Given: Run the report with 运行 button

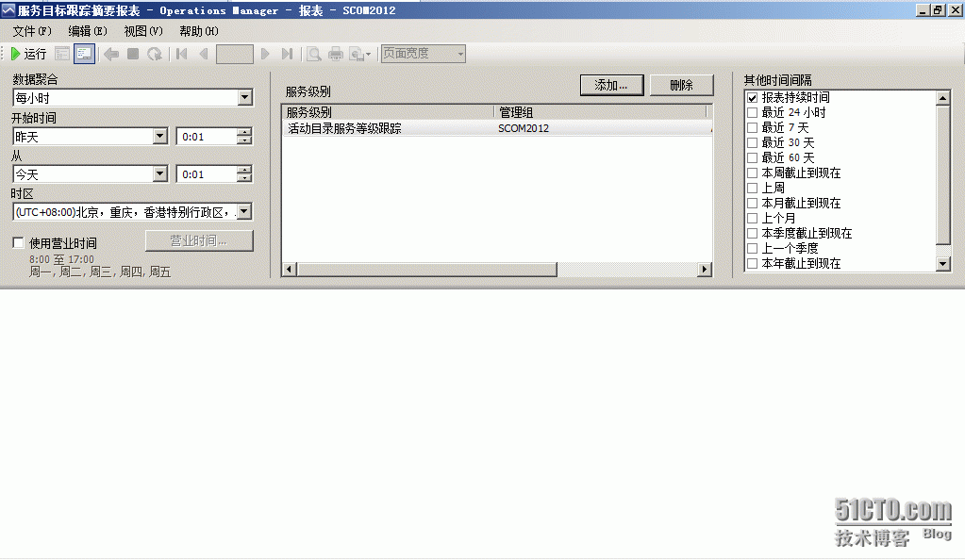Looking at the screenshot, I should click(x=28, y=54).
